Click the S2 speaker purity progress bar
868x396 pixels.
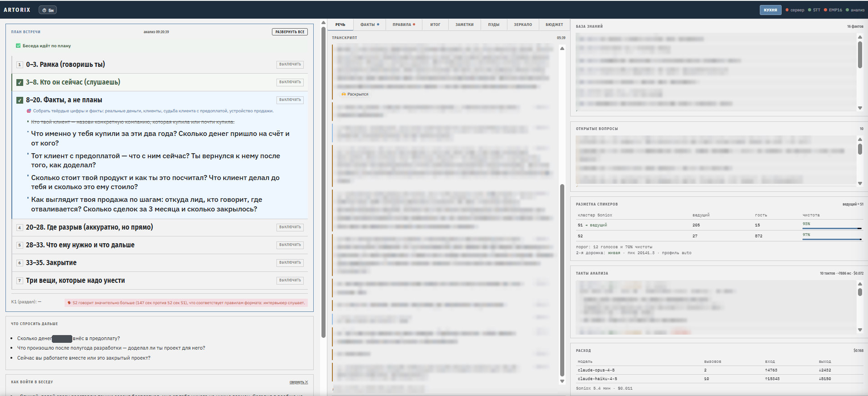(832, 239)
